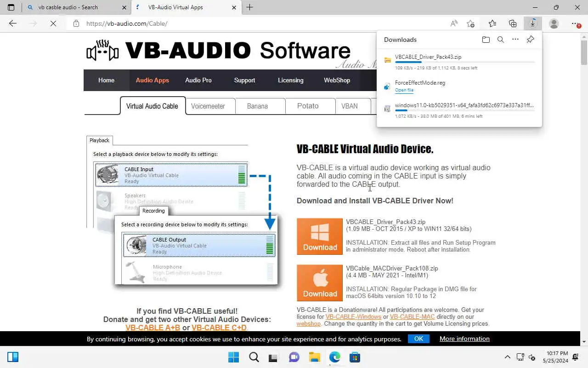Open downloads folder icon in Downloads panel
The width and height of the screenshot is (588, 368).
pyautogui.click(x=486, y=40)
